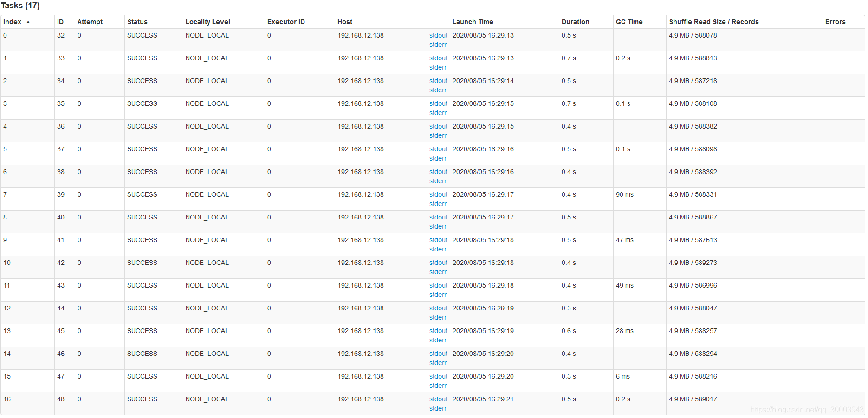This screenshot has height=418, width=868.
Task: Open stdout log for task ID 46
Action: (438, 354)
